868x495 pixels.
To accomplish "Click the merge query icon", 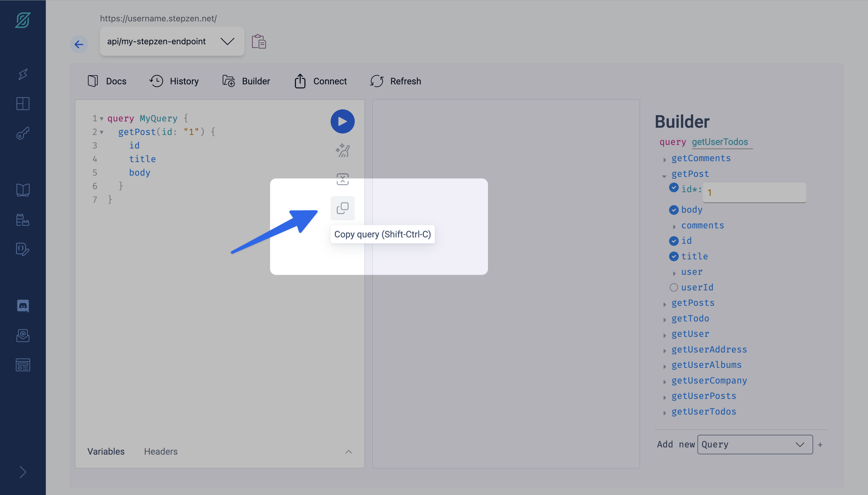I will [x=342, y=179].
